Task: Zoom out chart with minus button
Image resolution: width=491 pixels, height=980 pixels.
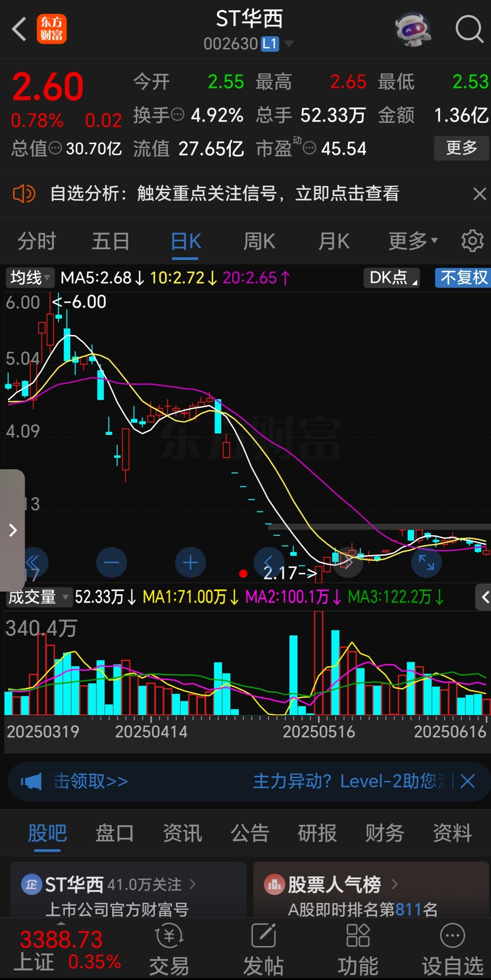Action: click(x=112, y=563)
